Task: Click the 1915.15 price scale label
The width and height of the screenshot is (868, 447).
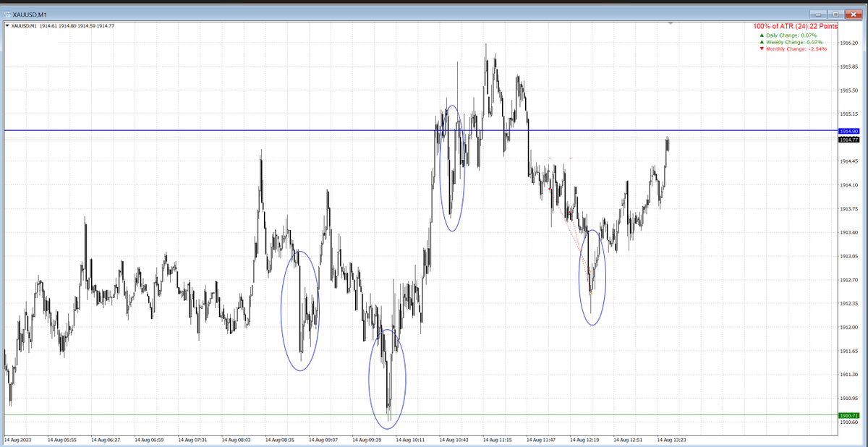Action: 849,114
